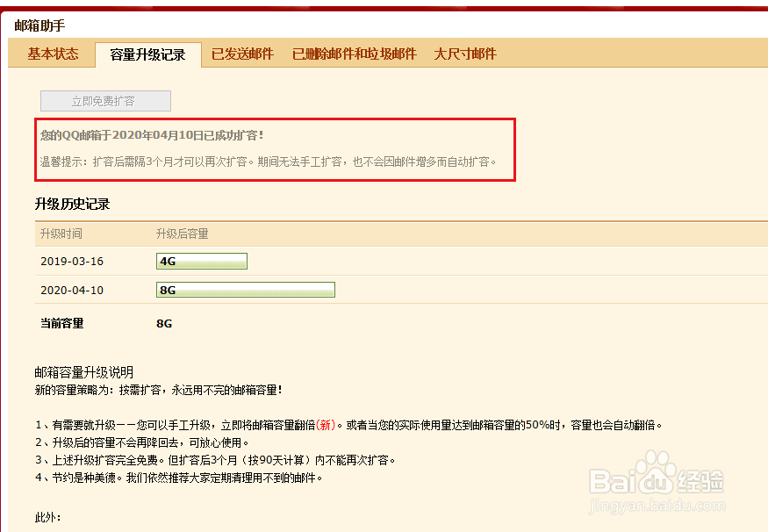Viewport: 768px width, 532px height.
Task: Select the 容量升级记录 tab
Action: click(147, 54)
